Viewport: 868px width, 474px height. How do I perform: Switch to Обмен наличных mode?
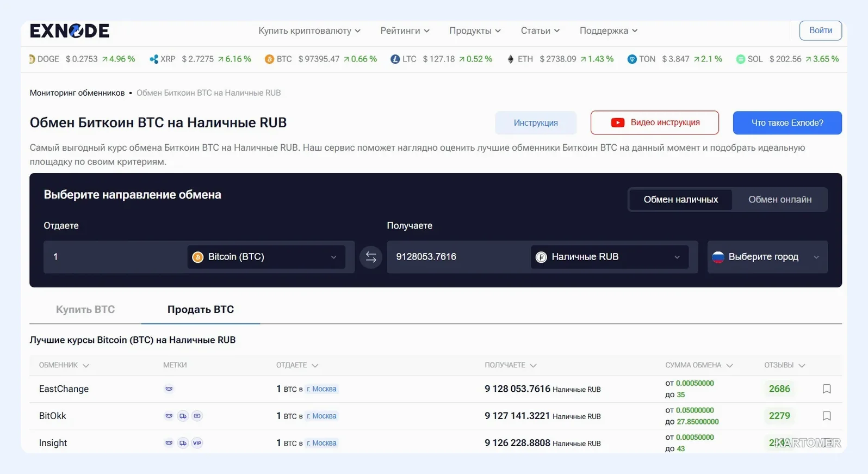[x=680, y=200]
